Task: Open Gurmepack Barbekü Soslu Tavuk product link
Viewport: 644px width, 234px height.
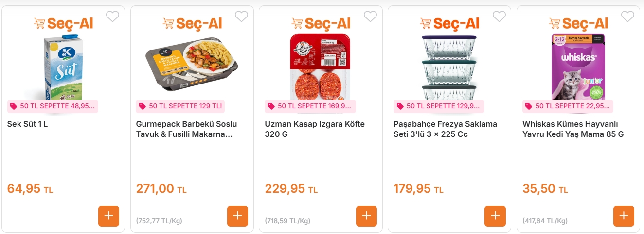Action: pyautogui.click(x=186, y=129)
